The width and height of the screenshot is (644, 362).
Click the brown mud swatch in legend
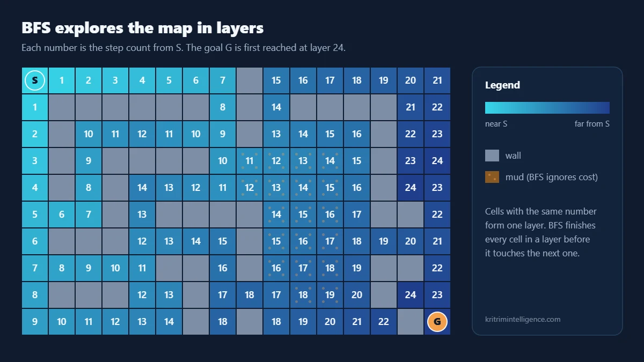(x=492, y=177)
